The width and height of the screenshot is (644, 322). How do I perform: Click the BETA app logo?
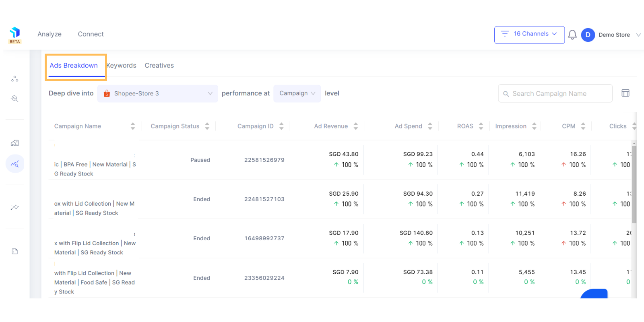click(x=15, y=35)
